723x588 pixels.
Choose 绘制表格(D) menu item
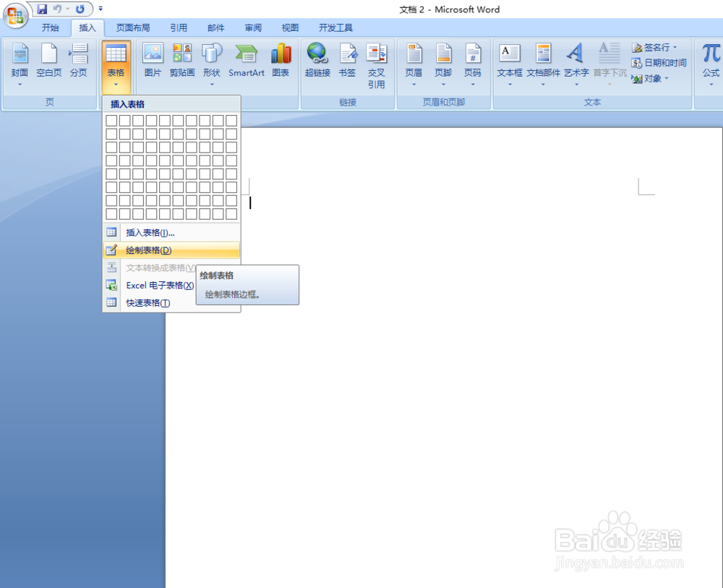tap(171, 250)
